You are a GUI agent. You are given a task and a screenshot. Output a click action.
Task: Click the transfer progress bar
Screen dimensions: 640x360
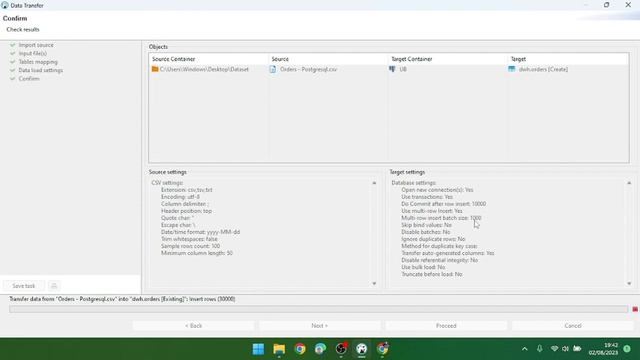pyautogui.click(x=318, y=309)
